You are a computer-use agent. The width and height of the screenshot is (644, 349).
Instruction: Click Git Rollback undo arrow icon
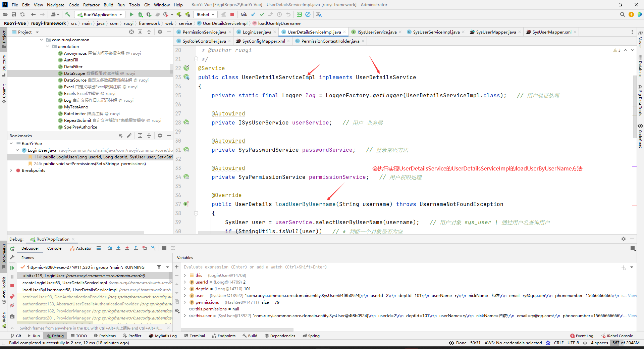[288, 14]
